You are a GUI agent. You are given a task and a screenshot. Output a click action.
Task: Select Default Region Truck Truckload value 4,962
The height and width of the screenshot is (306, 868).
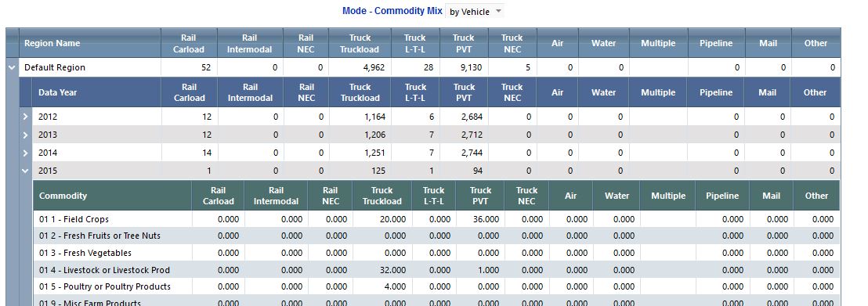tap(360, 67)
